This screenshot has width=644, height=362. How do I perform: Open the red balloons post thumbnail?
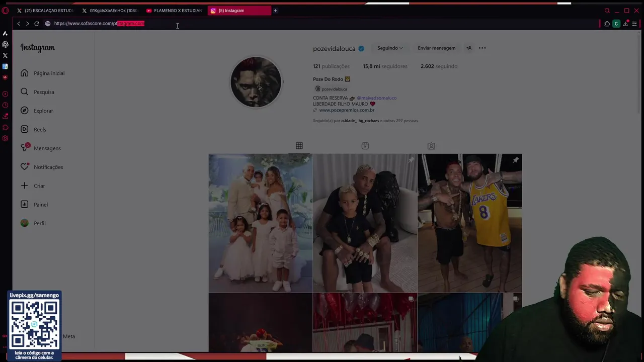(365, 323)
